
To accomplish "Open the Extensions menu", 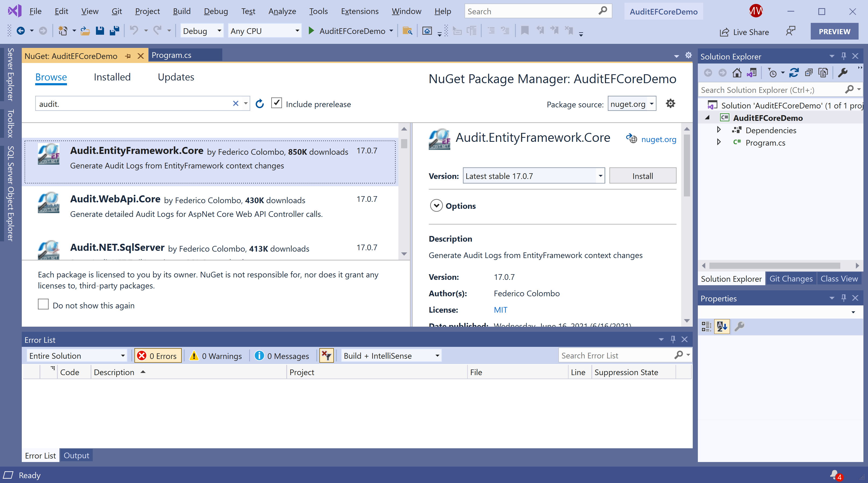I will 359,11.
